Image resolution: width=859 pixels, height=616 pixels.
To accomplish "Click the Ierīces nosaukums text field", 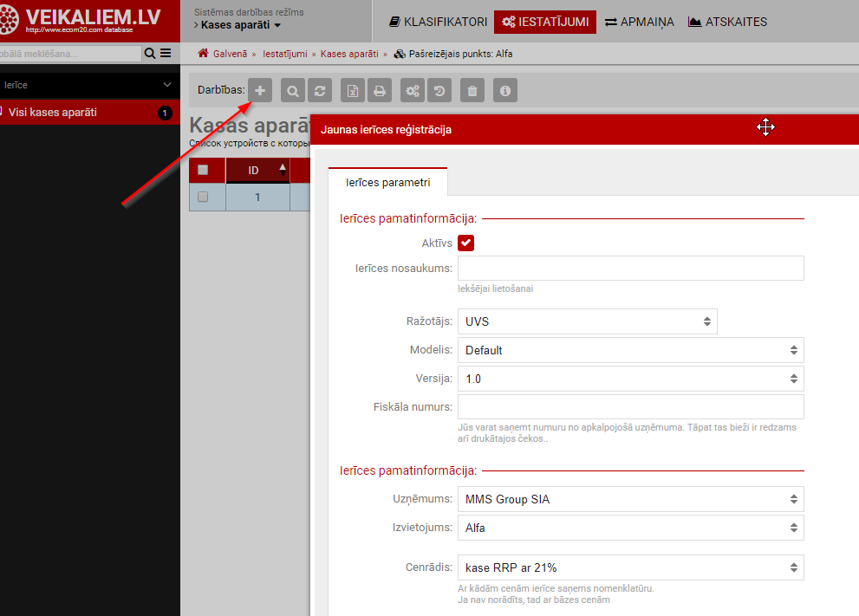I will coord(630,269).
